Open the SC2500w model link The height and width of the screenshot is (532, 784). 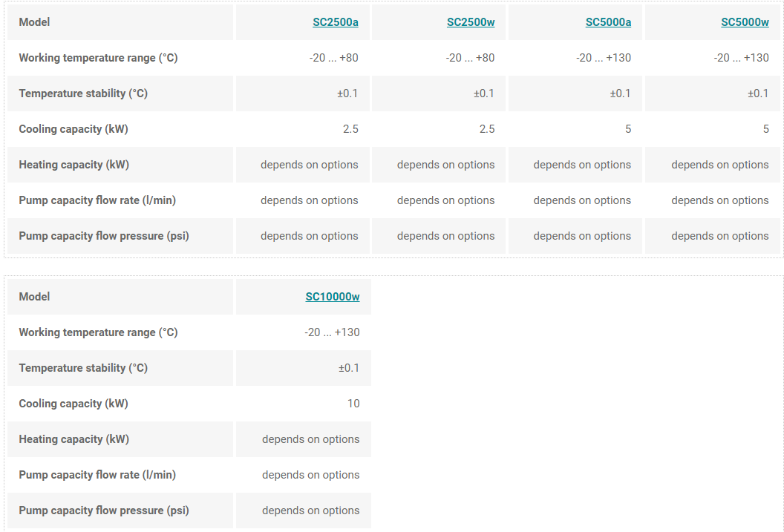[x=471, y=22]
